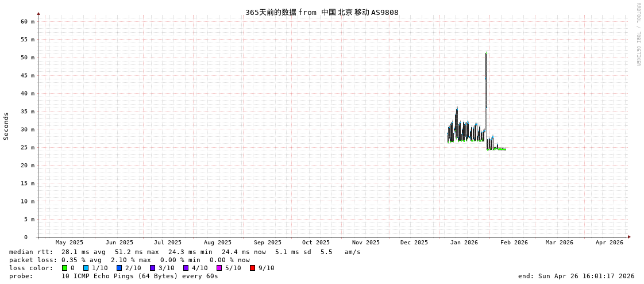This screenshot has width=644, height=284.
Task: Click the 51 ms latency spike peak
Action: coord(486,53)
